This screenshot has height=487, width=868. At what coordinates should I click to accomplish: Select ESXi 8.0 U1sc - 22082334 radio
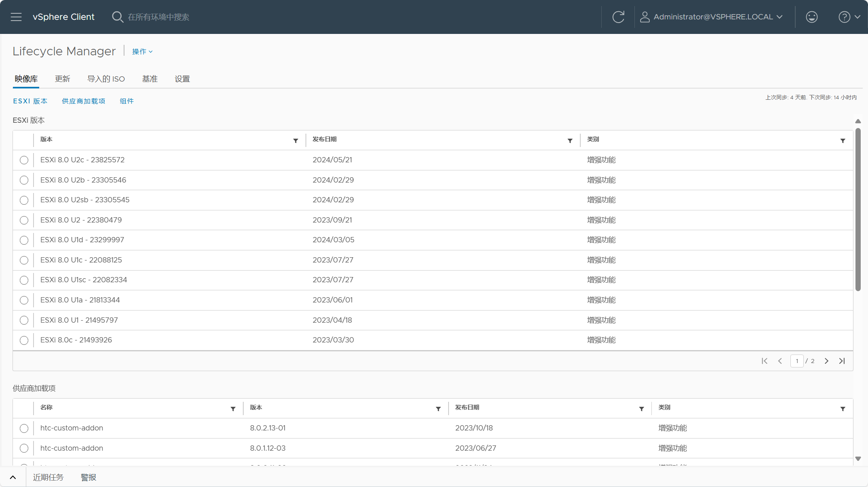point(24,280)
